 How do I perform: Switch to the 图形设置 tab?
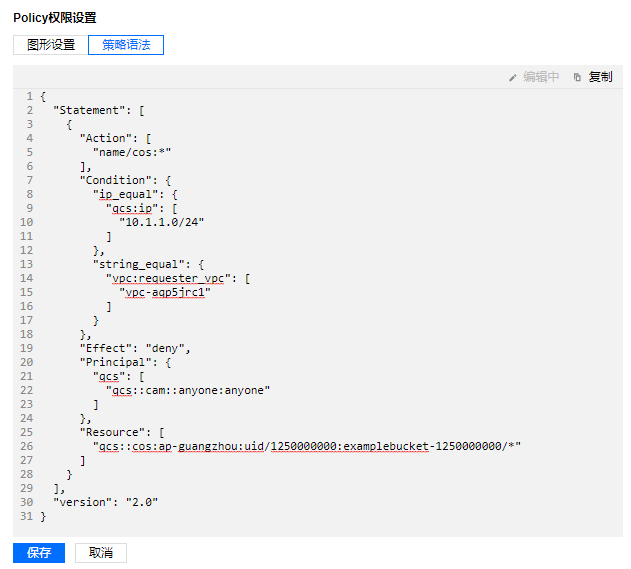pos(51,45)
